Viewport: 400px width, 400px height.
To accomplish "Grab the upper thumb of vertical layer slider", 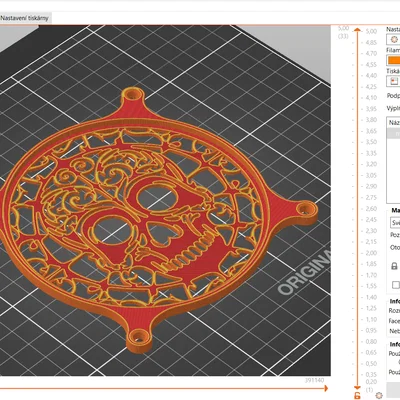I will 357,30.
